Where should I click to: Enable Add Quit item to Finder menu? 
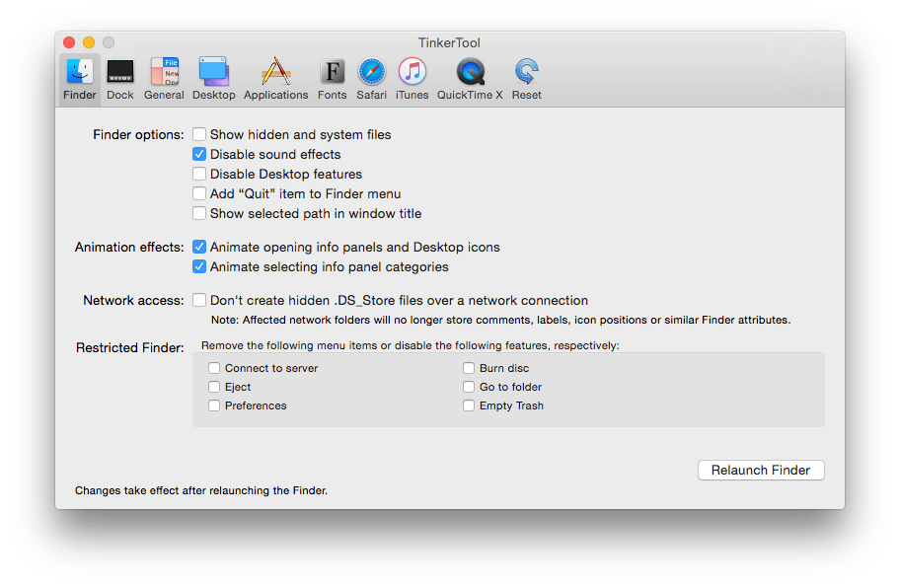click(199, 193)
